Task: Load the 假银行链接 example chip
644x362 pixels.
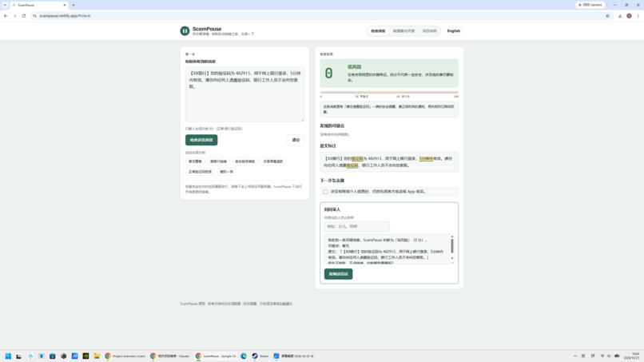Action: point(218,161)
